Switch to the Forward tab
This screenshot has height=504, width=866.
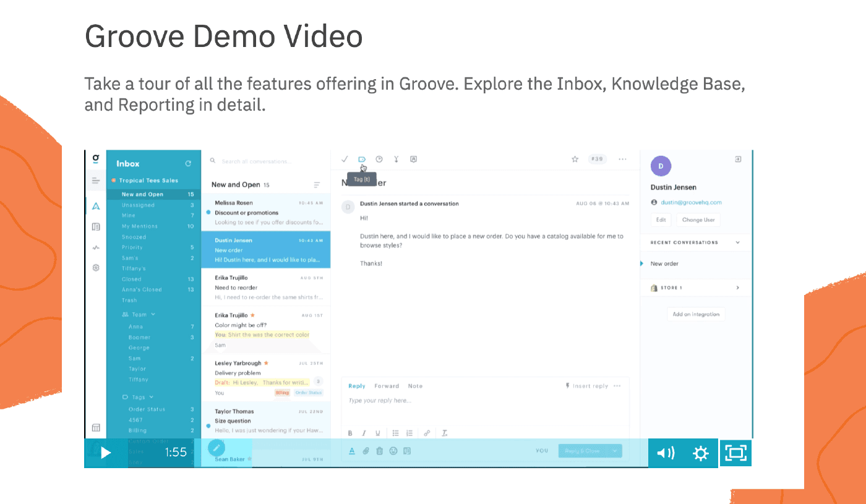(x=386, y=386)
